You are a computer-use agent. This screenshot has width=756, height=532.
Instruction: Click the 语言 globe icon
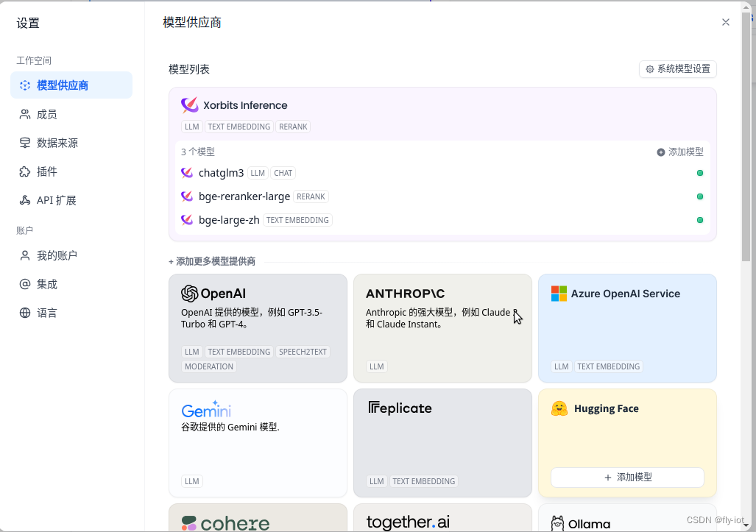(x=24, y=313)
